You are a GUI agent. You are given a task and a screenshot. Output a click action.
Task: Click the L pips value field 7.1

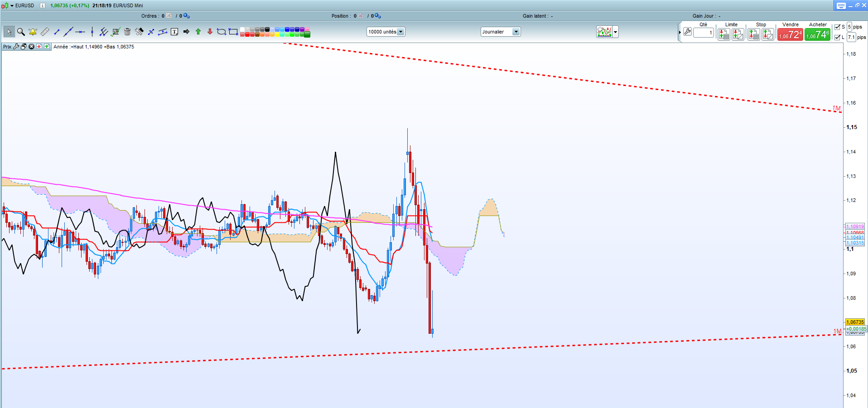pos(851,37)
